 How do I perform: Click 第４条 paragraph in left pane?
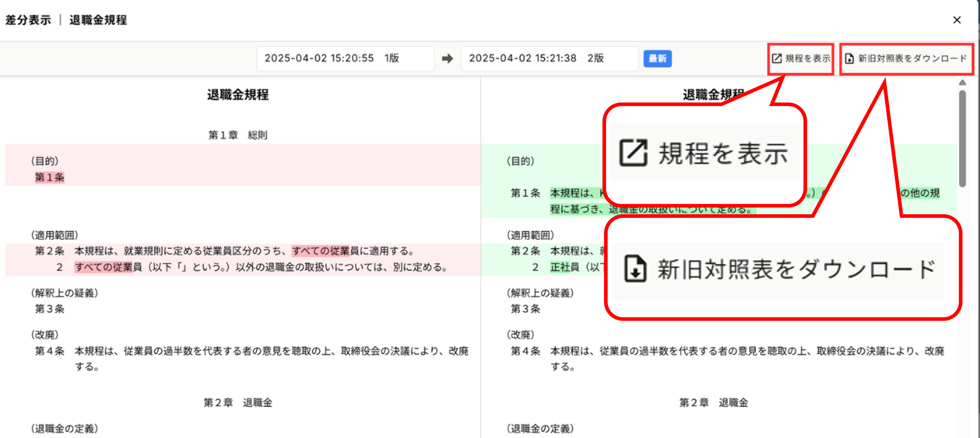pyautogui.click(x=252, y=358)
